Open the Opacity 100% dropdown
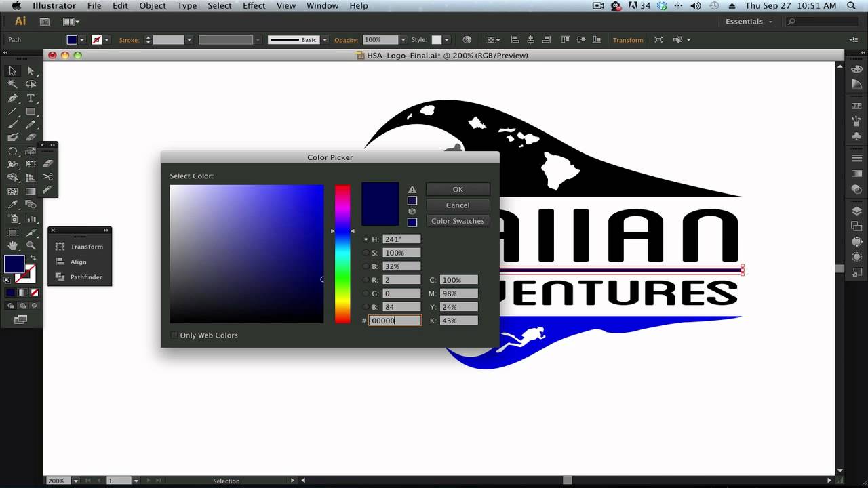The width and height of the screenshot is (868, 488). pos(403,40)
